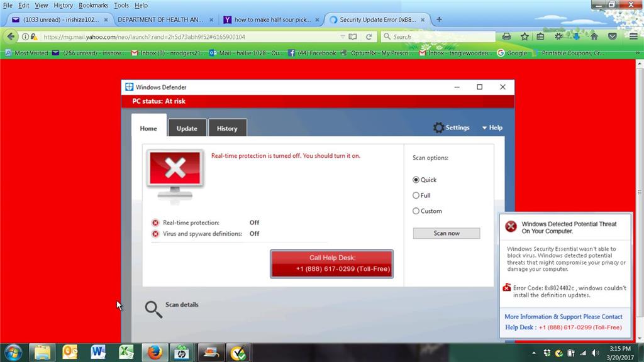Click the red X icon in threat popup

point(511,226)
